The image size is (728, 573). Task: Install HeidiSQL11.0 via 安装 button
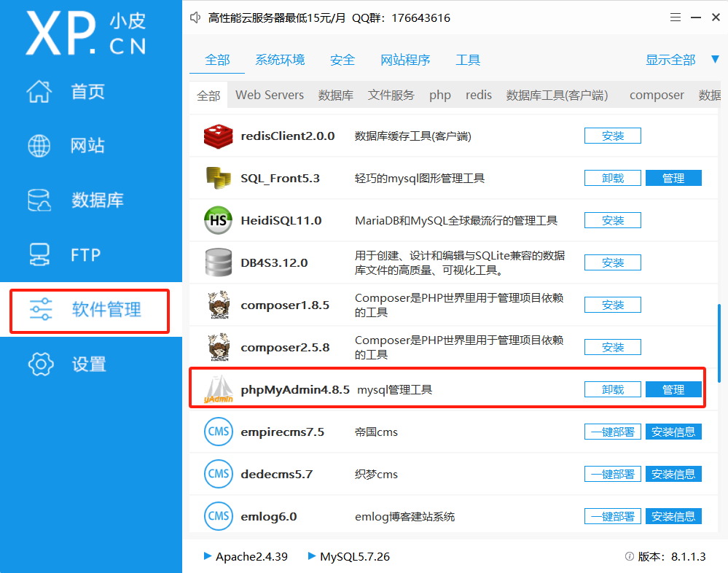[613, 221]
